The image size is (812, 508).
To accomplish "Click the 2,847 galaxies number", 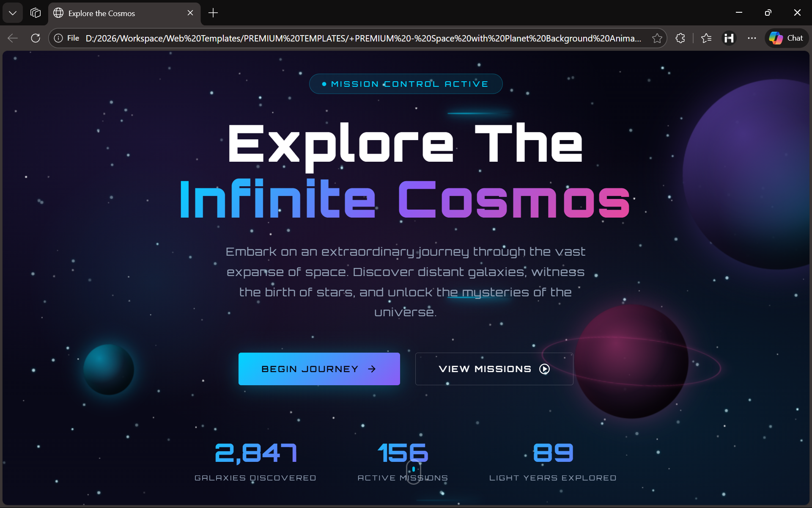I will click(256, 453).
